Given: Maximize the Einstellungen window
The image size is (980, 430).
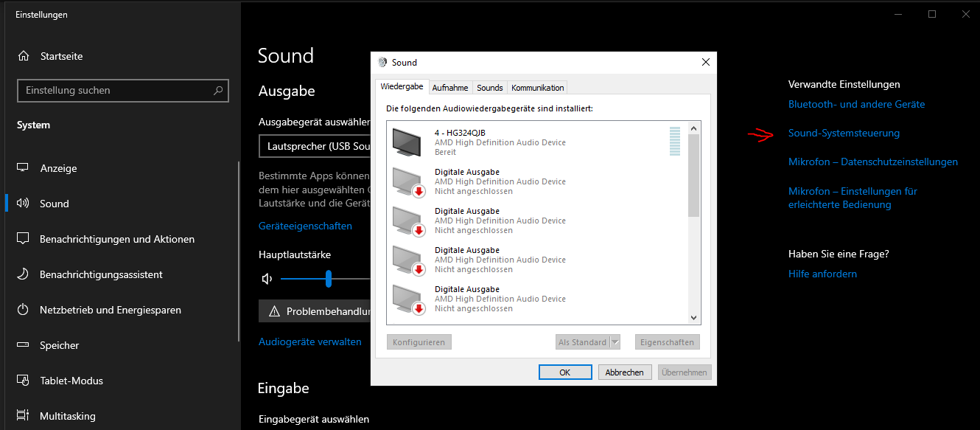Looking at the screenshot, I should point(932,14).
